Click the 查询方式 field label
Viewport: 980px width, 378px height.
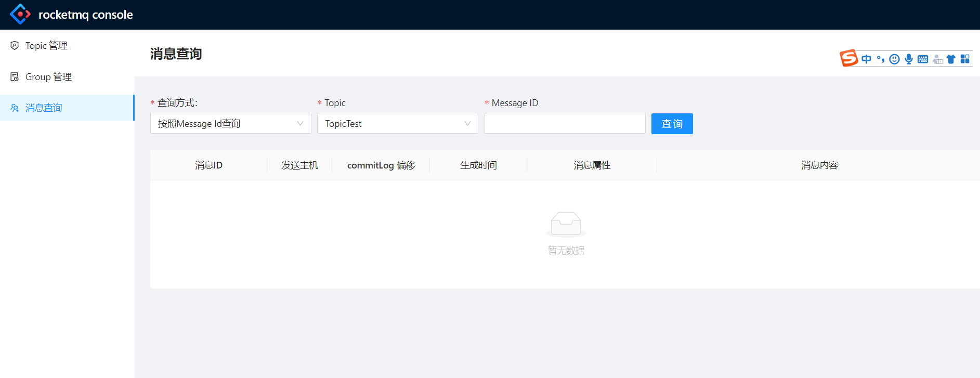tap(177, 102)
